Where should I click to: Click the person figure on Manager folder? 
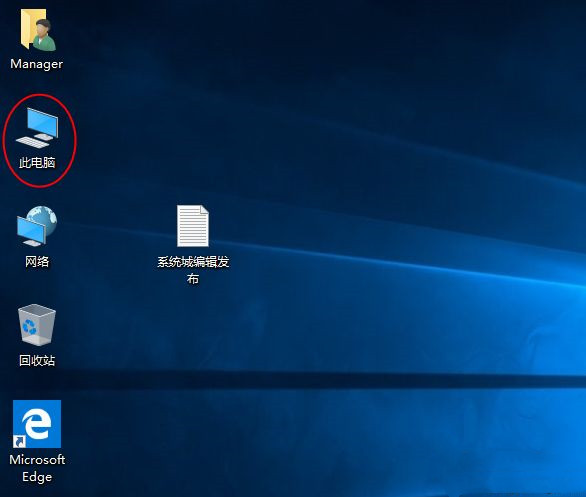[x=44, y=36]
